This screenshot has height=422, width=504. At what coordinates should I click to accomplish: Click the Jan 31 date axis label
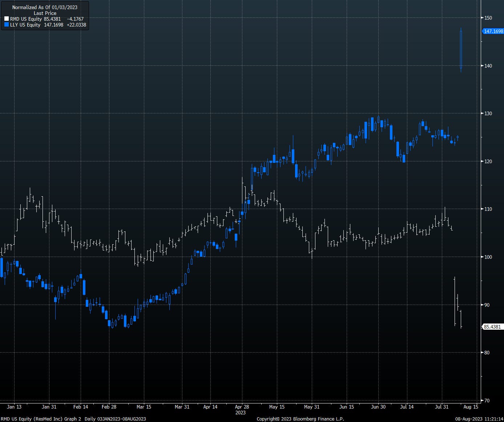[x=49, y=407]
